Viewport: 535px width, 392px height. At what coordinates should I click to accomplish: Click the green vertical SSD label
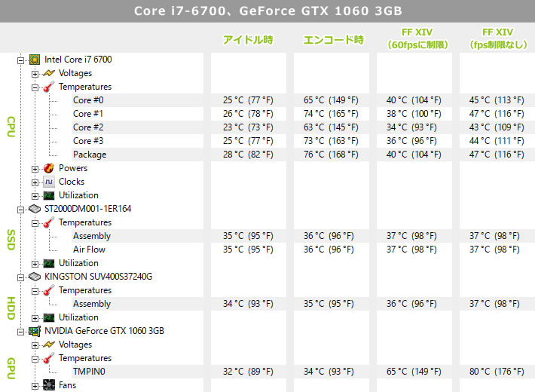pyautogui.click(x=11, y=240)
